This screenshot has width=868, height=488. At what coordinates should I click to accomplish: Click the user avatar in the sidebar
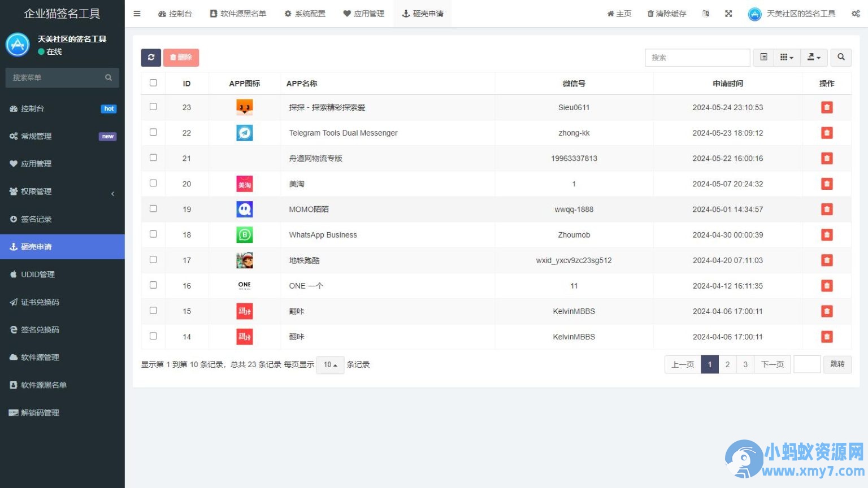pos(18,45)
